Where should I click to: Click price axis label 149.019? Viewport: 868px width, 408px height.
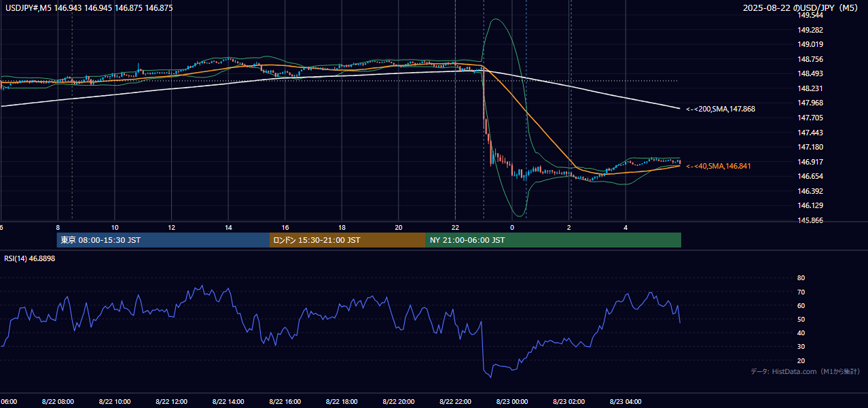[810, 45]
